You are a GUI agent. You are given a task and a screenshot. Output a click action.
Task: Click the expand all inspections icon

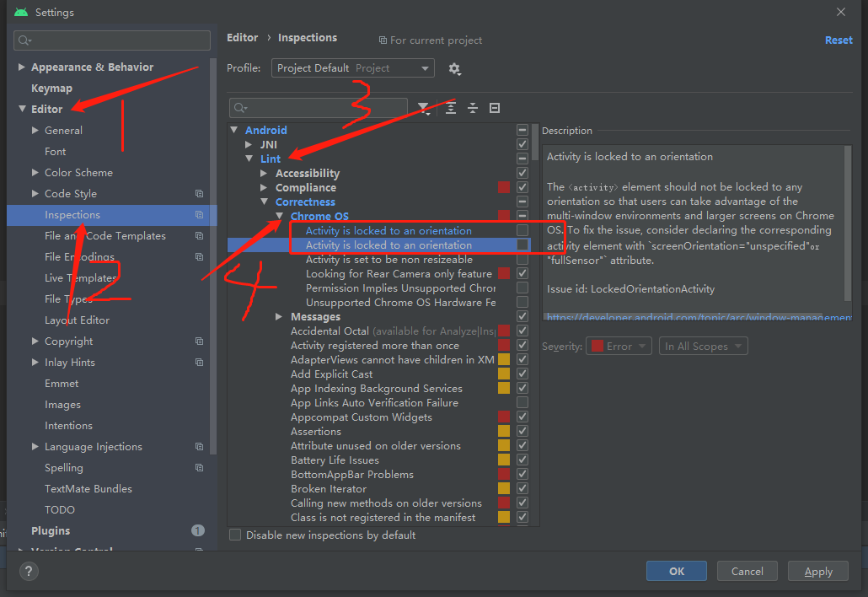[x=452, y=108]
